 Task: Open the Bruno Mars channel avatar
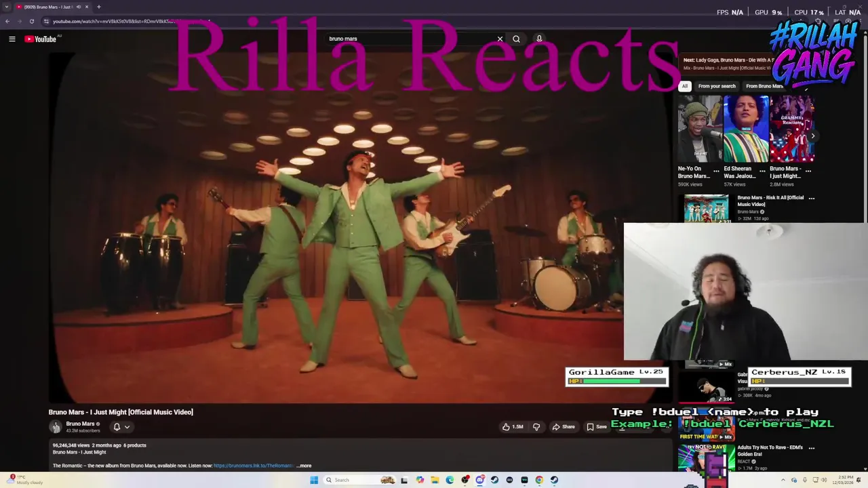tap(55, 427)
